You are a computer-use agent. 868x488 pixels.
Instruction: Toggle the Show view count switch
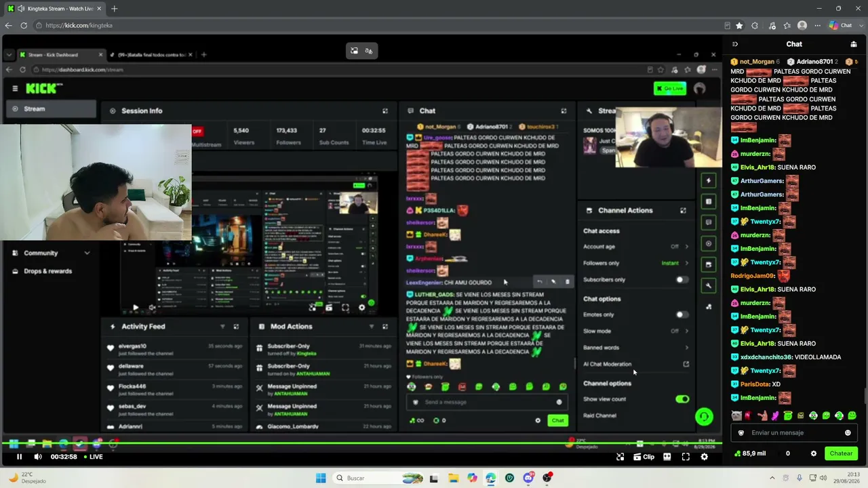point(682,399)
